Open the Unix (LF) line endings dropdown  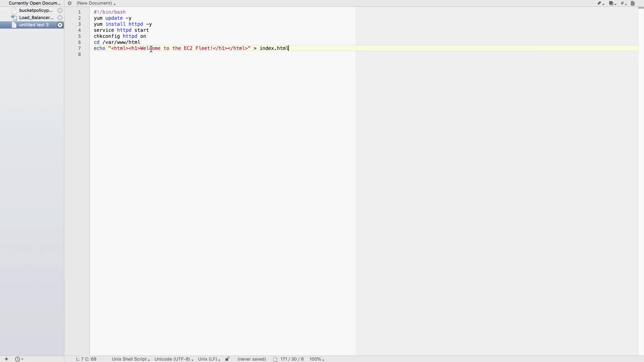coord(209,359)
